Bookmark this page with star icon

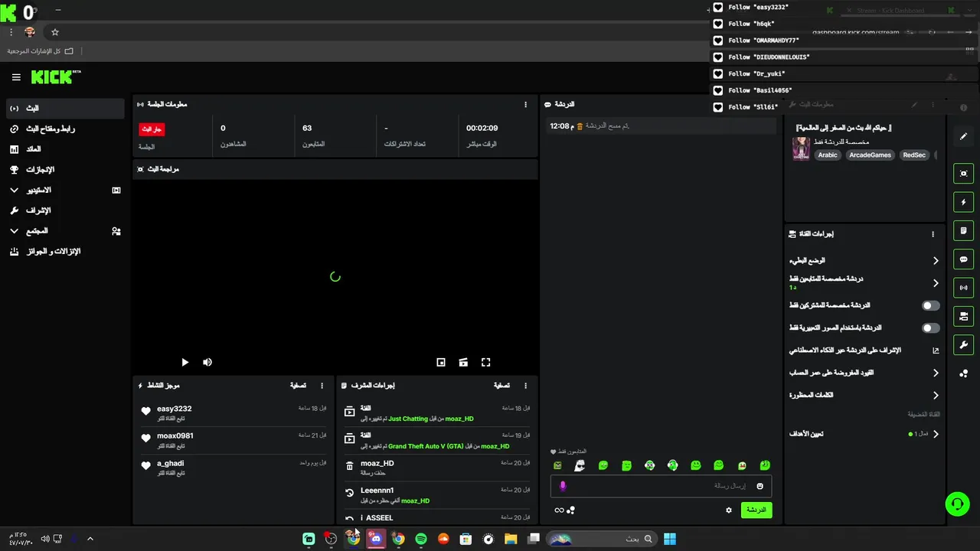point(55,32)
